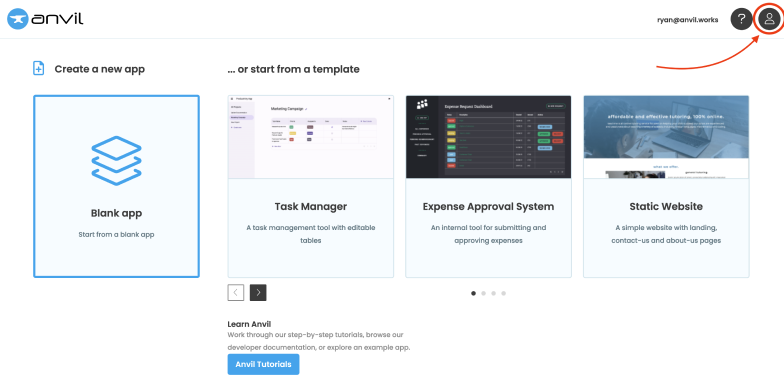Open the Expense Approval System preview image

click(x=488, y=137)
